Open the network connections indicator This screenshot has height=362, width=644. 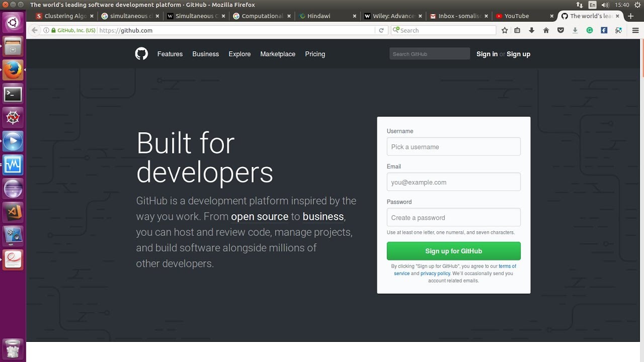pyautogui.click(x=580, y=5)
